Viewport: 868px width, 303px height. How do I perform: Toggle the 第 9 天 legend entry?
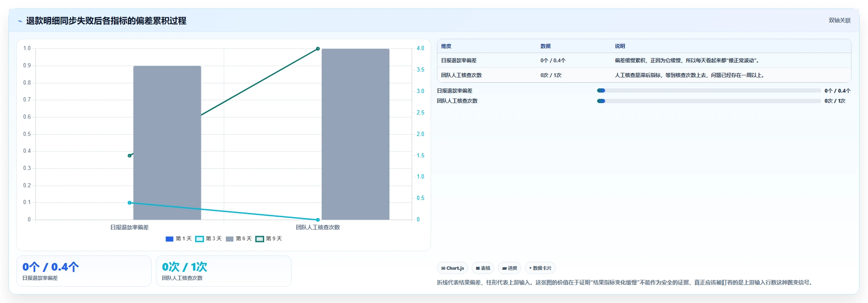click(269, 239)
